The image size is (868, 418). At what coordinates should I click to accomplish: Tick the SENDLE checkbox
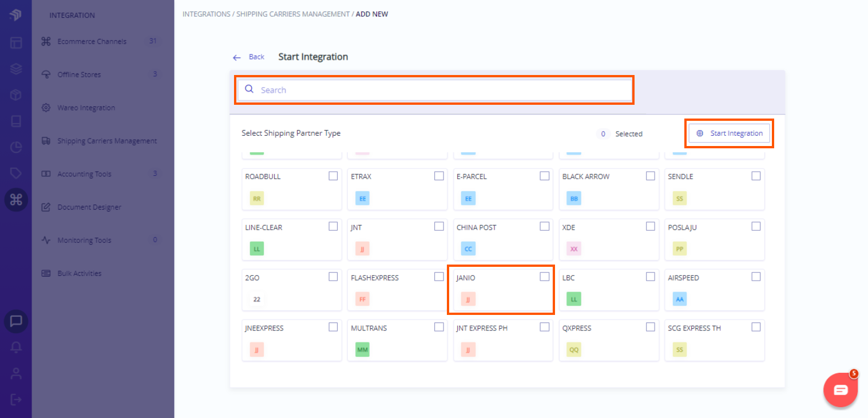tap(756, 176)
